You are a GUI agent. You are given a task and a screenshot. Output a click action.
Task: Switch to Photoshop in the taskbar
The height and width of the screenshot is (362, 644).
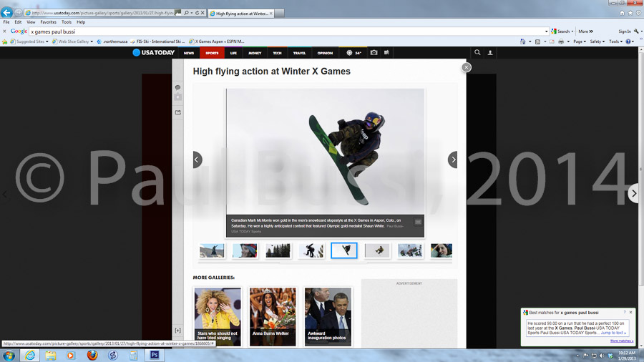pyautogui.click(x=155, y=356)
